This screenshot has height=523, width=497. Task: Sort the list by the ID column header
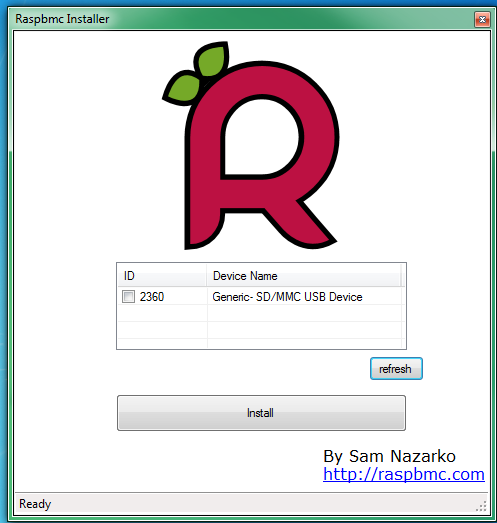[x=162, y=276]
